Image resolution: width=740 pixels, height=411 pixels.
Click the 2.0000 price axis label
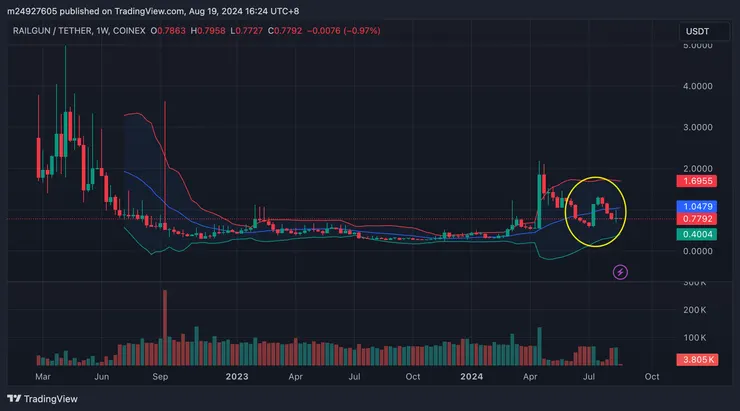[x=698, y=168]
